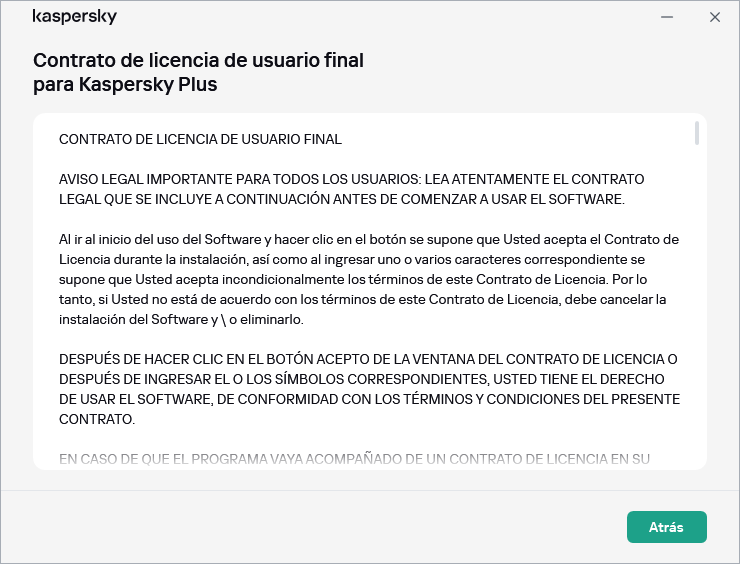
Task: Close the Kaspersky license window
Action: click(714, 17)
